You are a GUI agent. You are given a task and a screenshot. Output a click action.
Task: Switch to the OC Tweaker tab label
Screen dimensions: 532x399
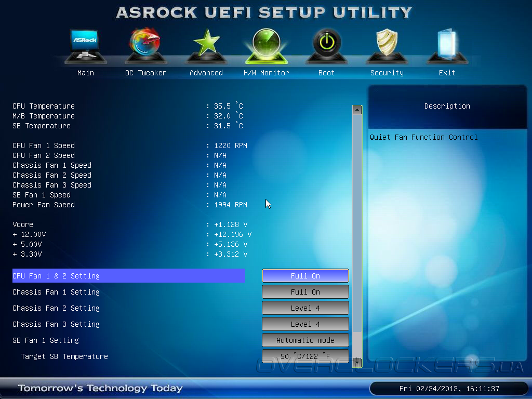coord(145,73)
